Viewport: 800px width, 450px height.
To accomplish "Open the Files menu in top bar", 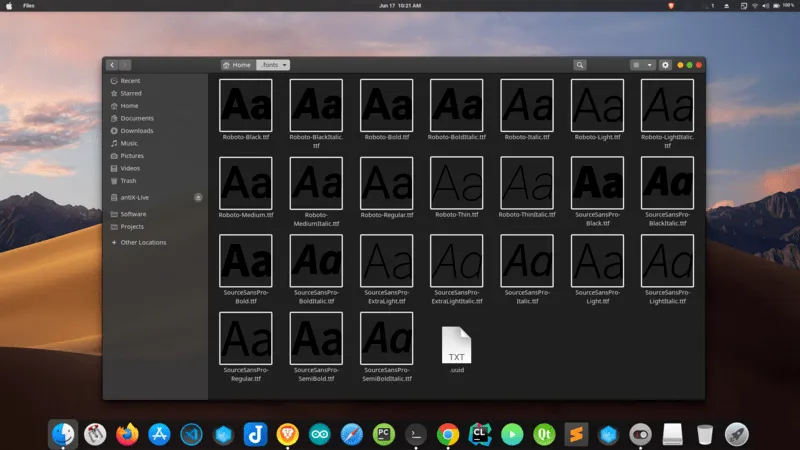I will pos(28,5).
